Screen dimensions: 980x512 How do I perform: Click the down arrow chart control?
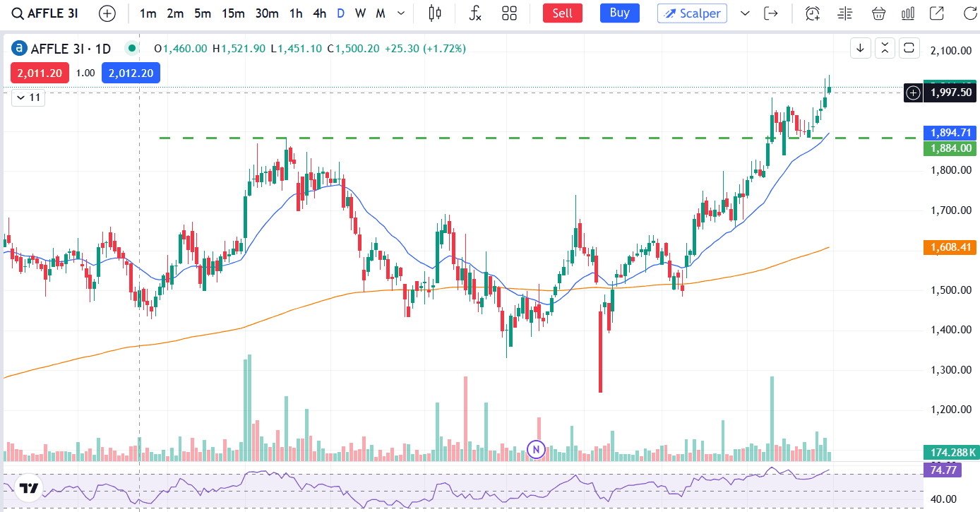point(860,48)
